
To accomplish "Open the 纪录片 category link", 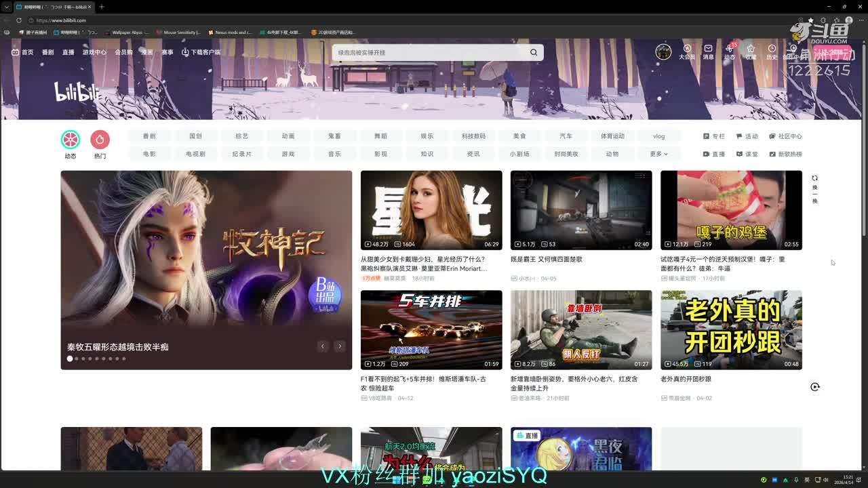I will coord(242,154).
